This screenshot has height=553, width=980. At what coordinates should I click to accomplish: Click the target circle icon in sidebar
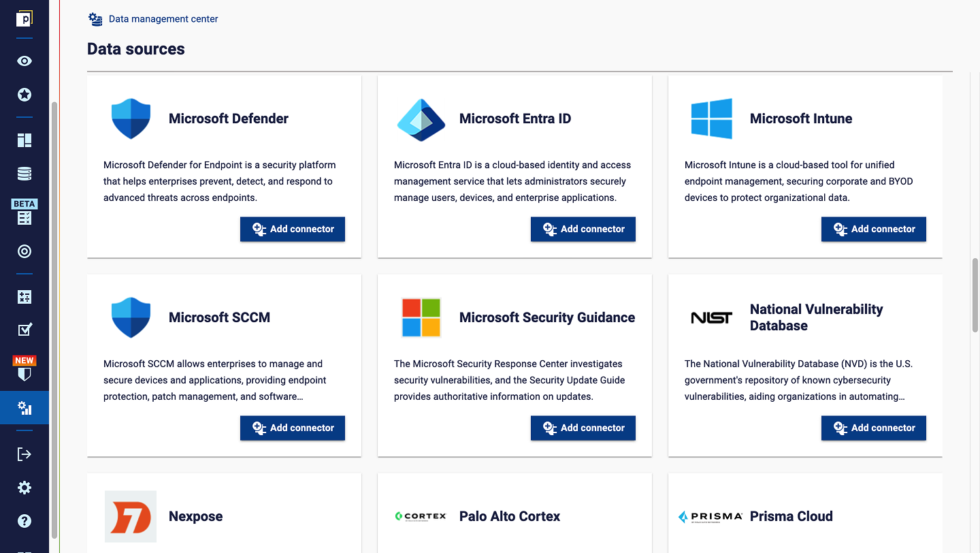pos(24,252)
